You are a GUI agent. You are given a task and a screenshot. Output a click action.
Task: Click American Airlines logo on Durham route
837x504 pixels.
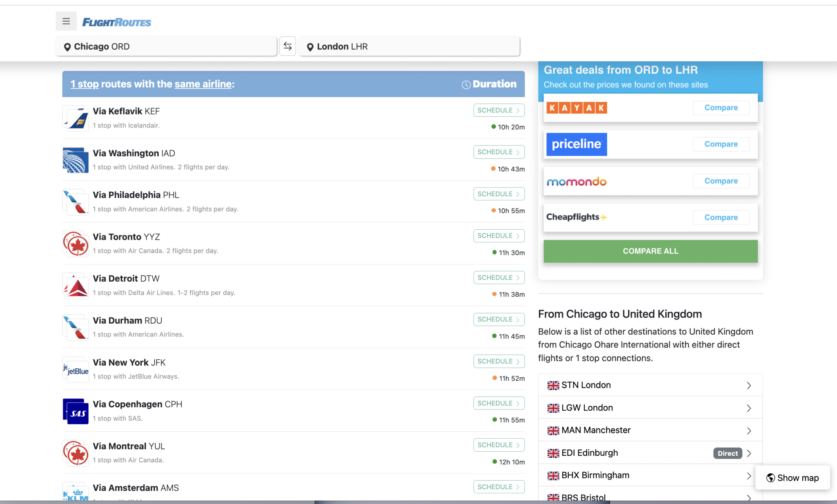[x=76, y=327]
